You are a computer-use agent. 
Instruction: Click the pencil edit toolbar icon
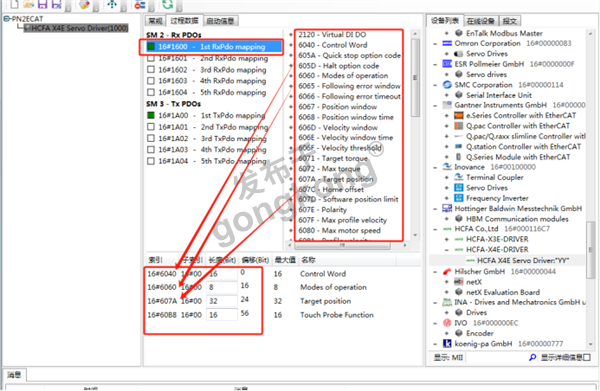[85, 4]
